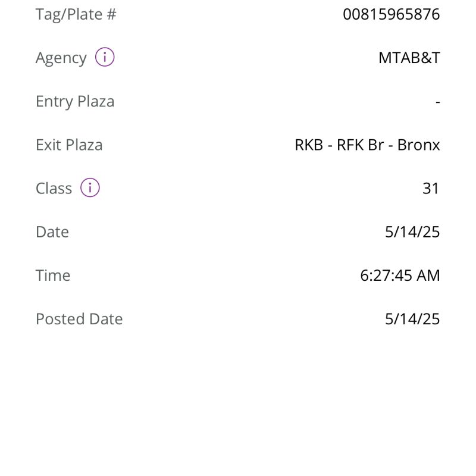The height and width of the screenshot is (476, 476).
Task: Select the class value 31
Action: [x=431, y=188]
